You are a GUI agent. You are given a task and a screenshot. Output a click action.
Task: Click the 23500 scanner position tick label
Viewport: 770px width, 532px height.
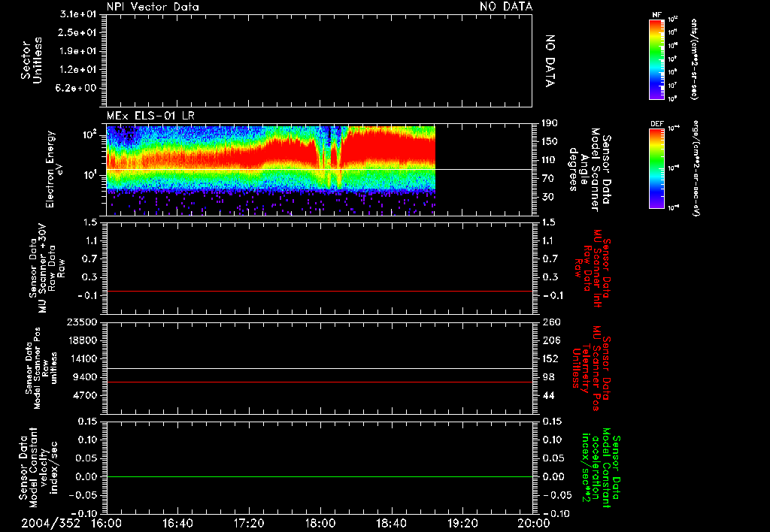click(x=81, y=322)
